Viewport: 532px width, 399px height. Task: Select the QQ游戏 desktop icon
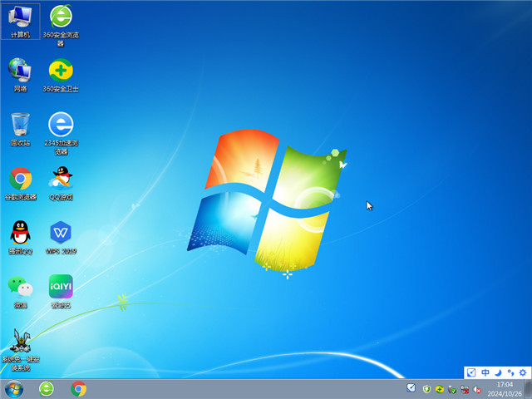(61, 184)
